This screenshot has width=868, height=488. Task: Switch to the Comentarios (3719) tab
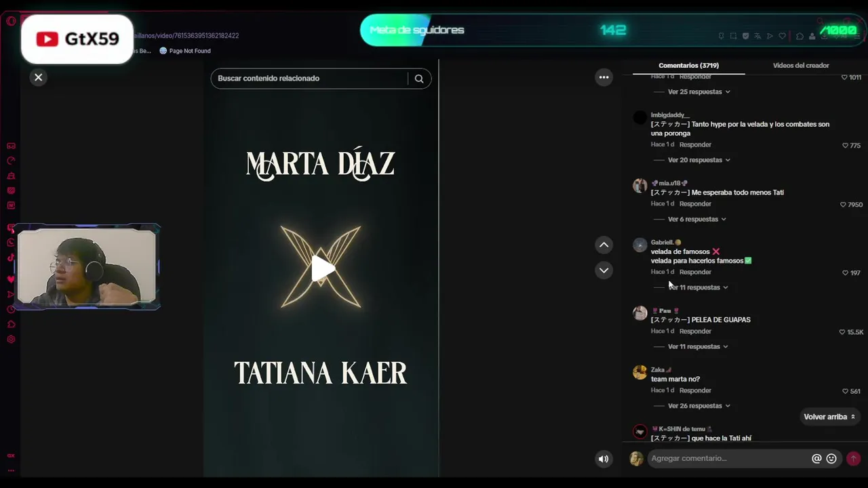pos(688,66)
